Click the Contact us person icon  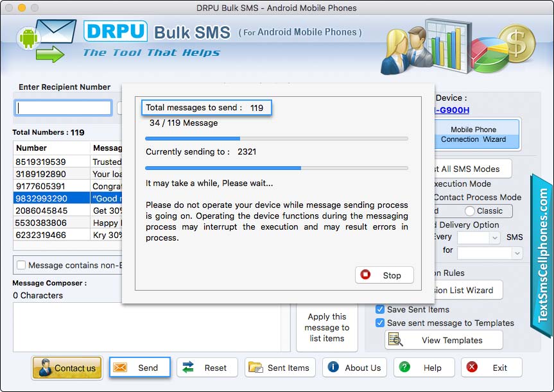(45, 368)
